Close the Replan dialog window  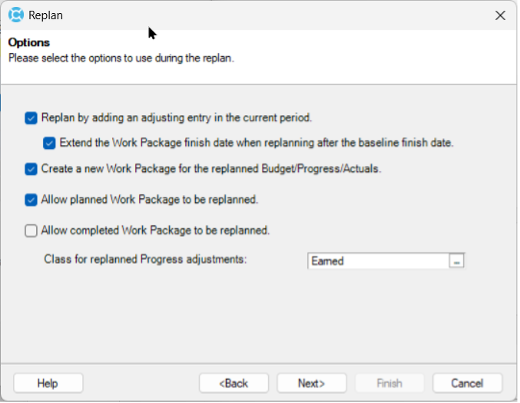click(x=500, y=15)
